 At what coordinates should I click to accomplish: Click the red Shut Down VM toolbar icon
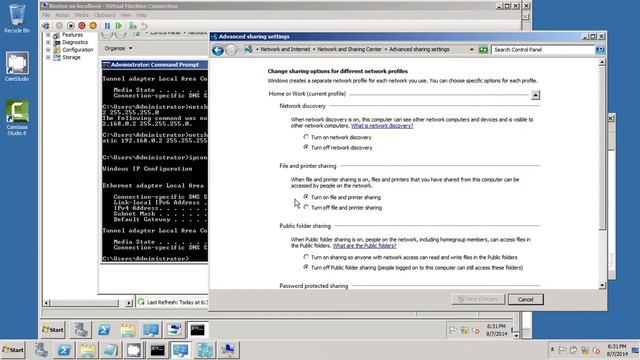(82, 25)
